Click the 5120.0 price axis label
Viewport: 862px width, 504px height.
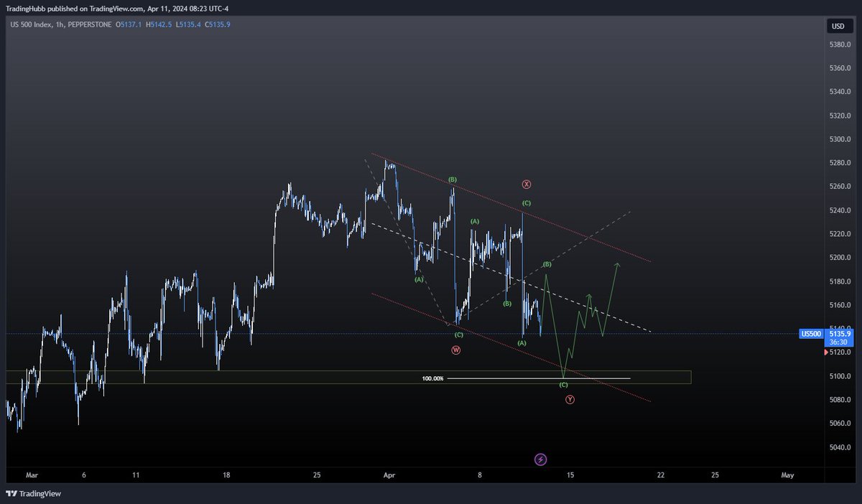point(840,353)
